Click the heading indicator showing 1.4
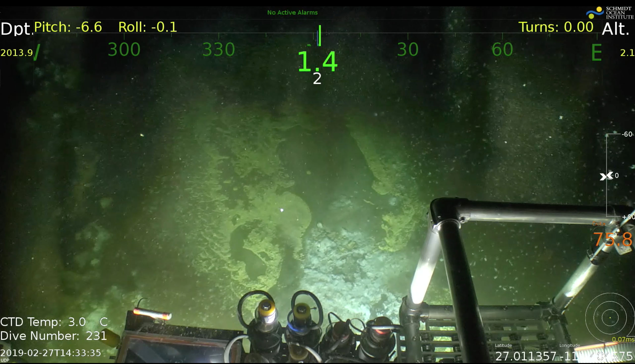Image resolution: width=635 pixels, height=364 pixels. tap(318, 62)
